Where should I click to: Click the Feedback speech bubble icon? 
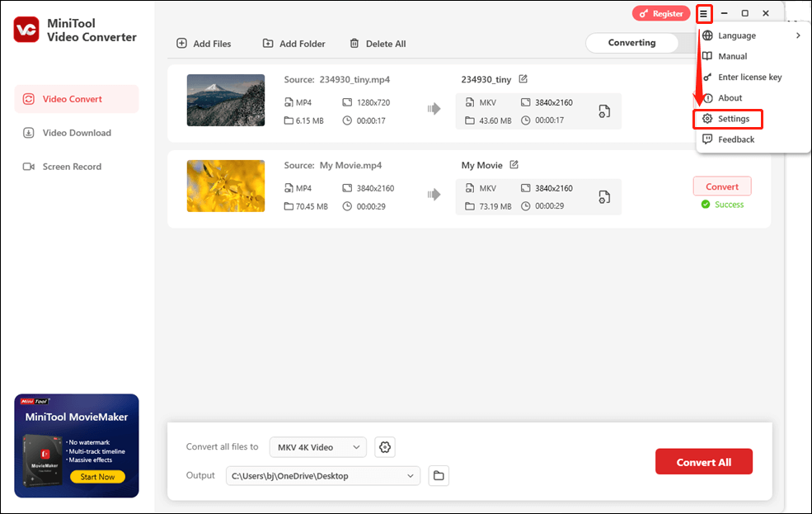pyautogui.click(x=707, y=139)
